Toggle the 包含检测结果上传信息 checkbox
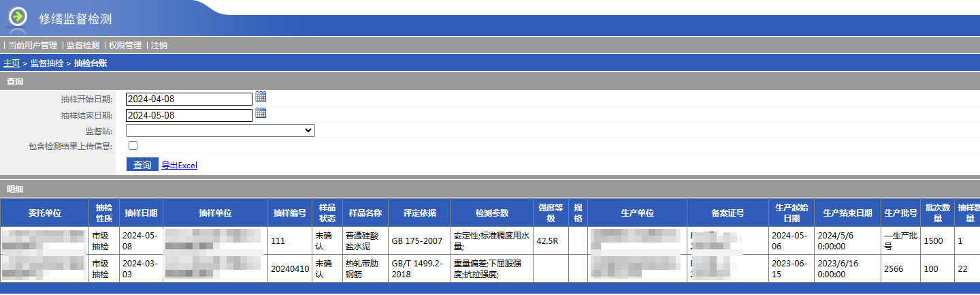Screen dimensions: 980x295 click(133, 146)
